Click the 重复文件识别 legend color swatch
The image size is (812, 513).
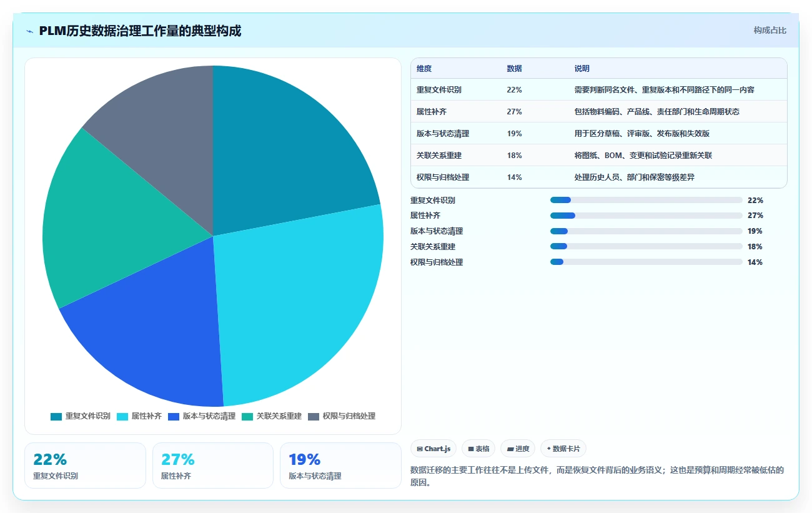(56, 416)
